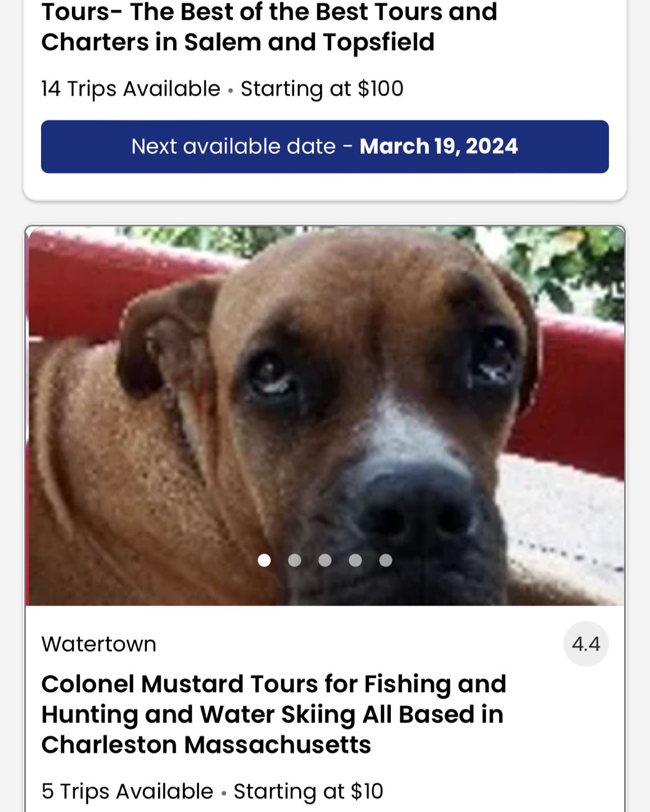Tap the 4.4 rating badge
This screenshot has height=812, width=650.
pos(586,644)
